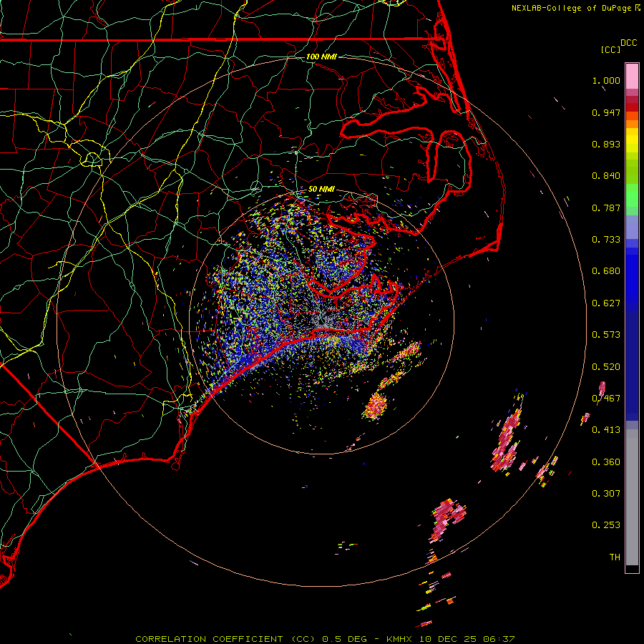Select the 0.840 scale value
Viewport: 644px width, 644px height.
tap(606, 176)
